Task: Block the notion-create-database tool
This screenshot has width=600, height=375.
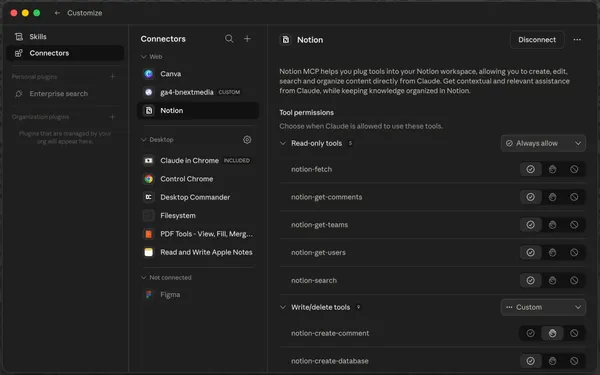Action: 574,361
